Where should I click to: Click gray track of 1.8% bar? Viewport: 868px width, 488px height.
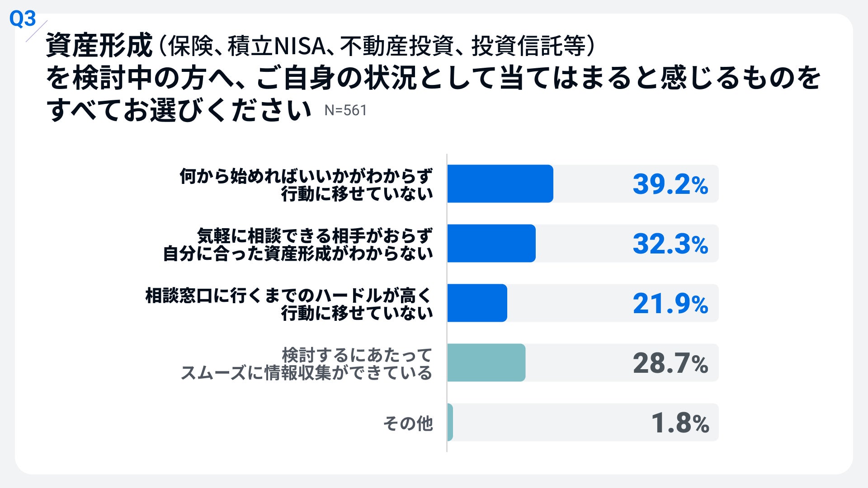(x=586, y=422)
